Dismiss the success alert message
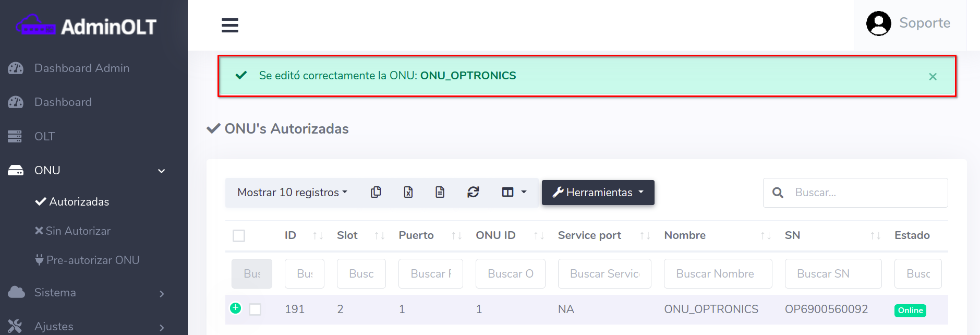The image size is (980, 335). pyautogui.click(x=933, y=77)
